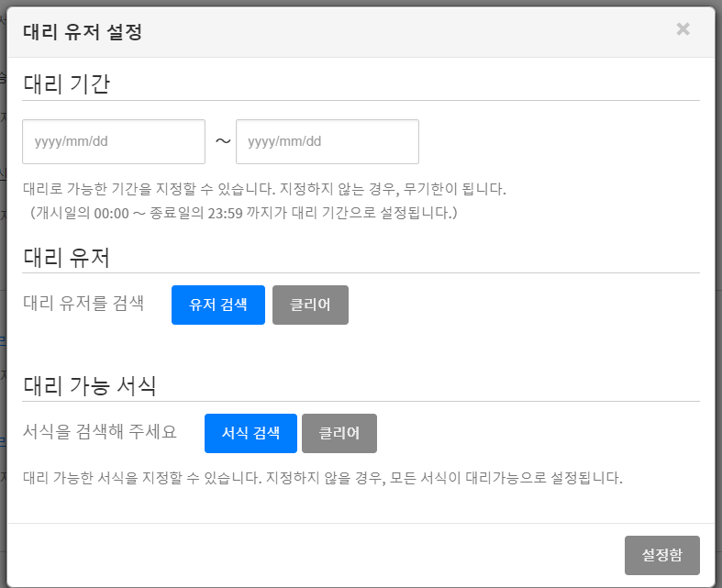Click the 대리 유저 설정 dialog title
Image resolution: width=722 pixels, height=588 pixels.
82,33
